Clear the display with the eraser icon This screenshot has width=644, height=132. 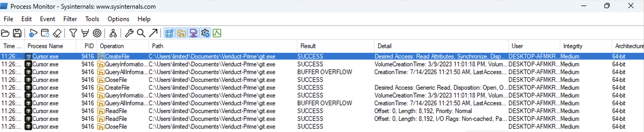tap(57, 33)
